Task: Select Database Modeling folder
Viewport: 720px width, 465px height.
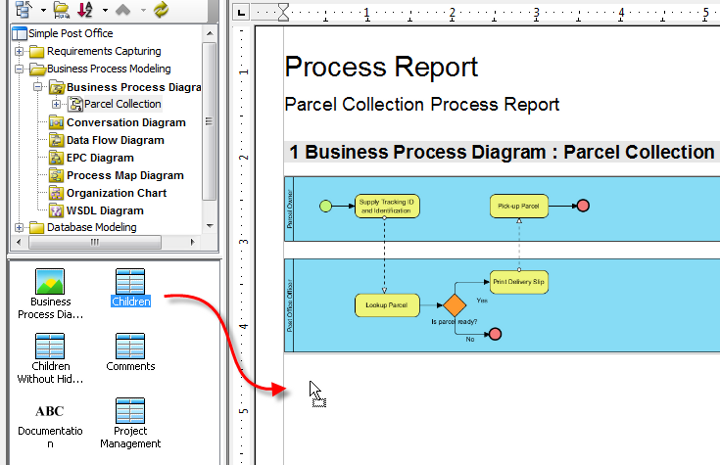Action: click(x=92, y=227)
